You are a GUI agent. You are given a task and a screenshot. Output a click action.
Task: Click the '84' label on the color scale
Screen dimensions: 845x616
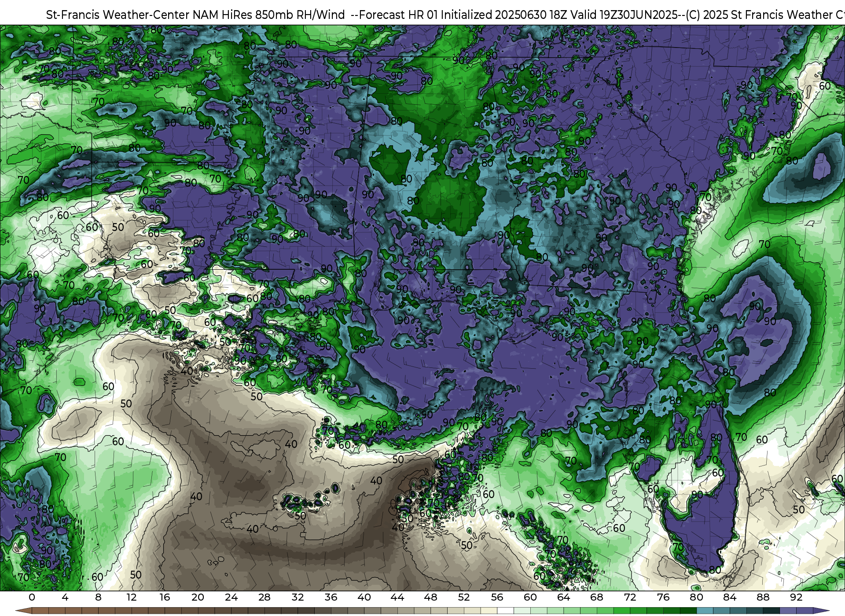(730, 597)
